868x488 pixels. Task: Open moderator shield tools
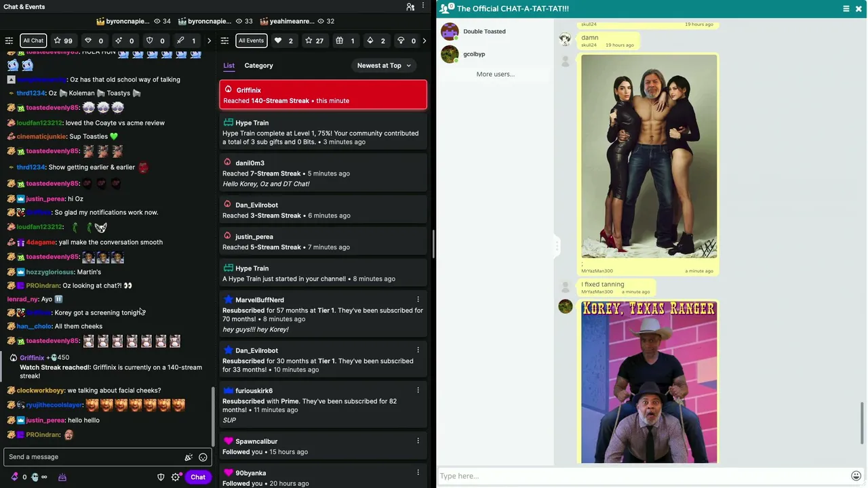click(x=161, y=477)
